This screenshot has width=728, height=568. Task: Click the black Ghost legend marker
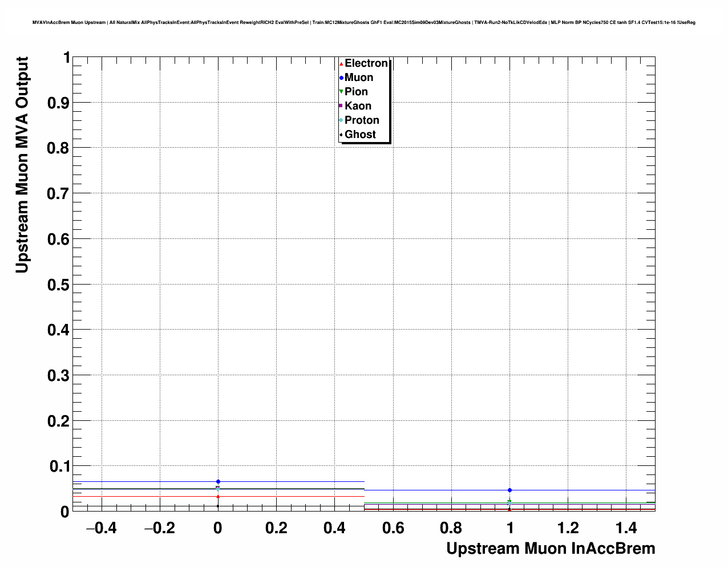tap(341, 135)
